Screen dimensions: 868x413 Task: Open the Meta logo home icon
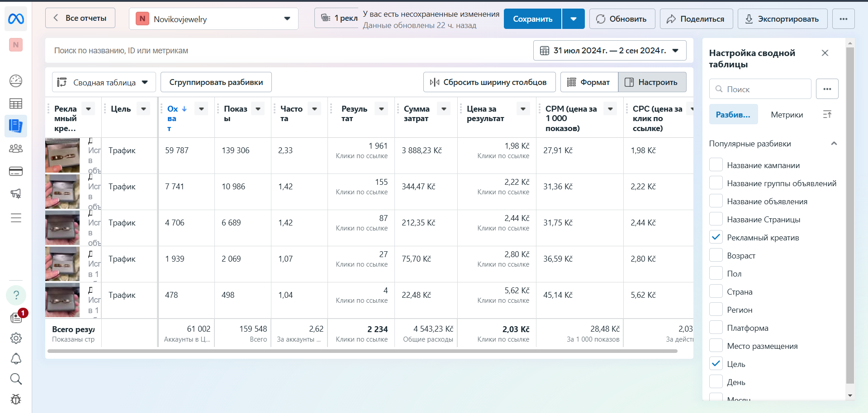(x=16, y=19)
